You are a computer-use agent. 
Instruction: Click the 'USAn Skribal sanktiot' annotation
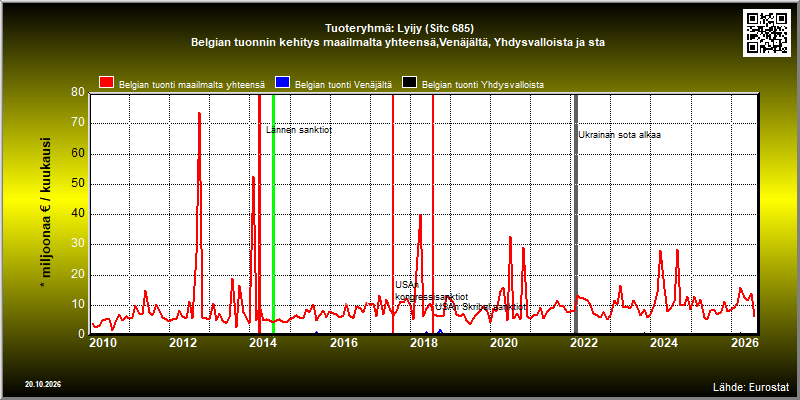(x=480, y=307)
